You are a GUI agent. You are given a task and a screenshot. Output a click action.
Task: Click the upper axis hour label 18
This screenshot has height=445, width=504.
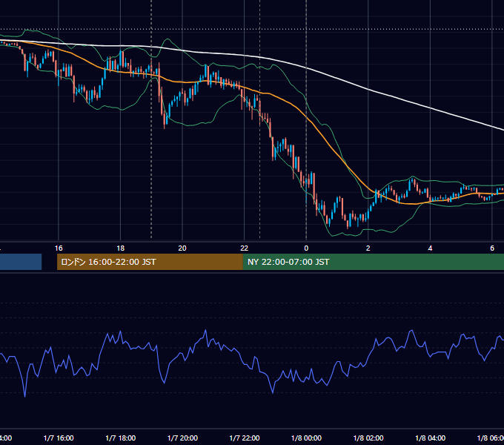121,248
